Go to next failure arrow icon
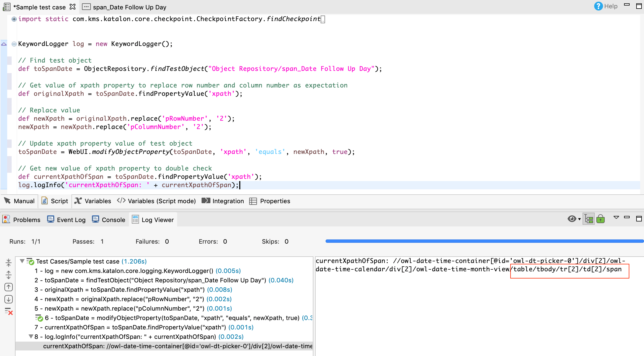The width and height of the screenshot is (644, 356). tap(9, 299)
